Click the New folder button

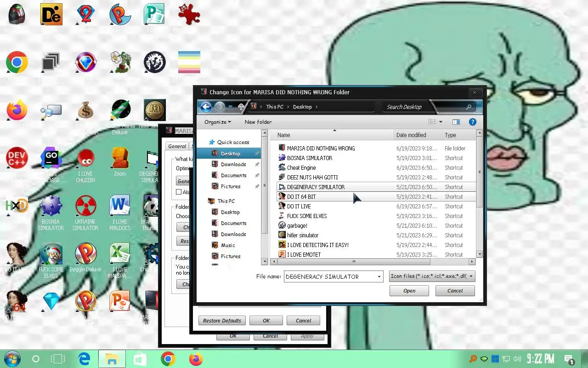258,122
